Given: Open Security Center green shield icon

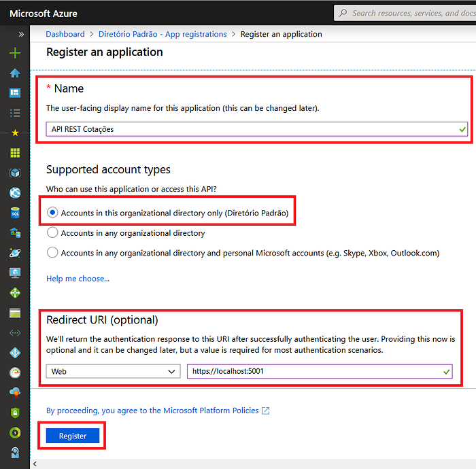Looking at the screenshot, I should [15, 413].
